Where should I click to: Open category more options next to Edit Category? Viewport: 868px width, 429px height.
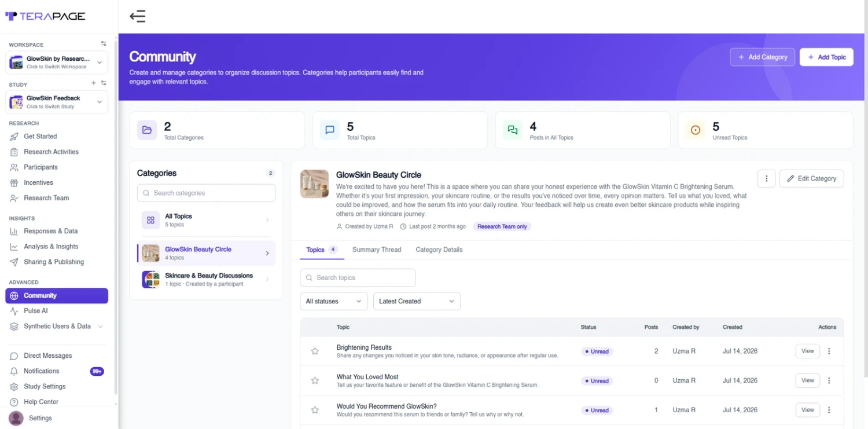point(766,178)
